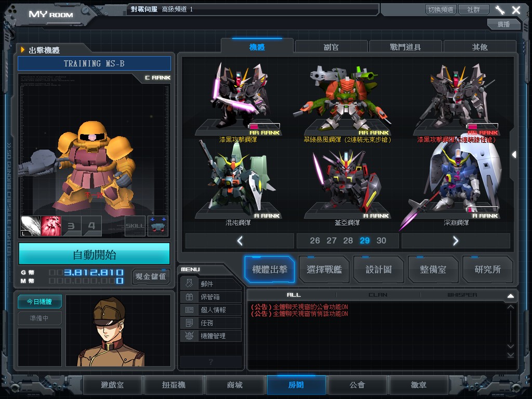Click the 廣播 broadcast button
532x399 pixels.
pyautogui.click(x=504, y=24)
